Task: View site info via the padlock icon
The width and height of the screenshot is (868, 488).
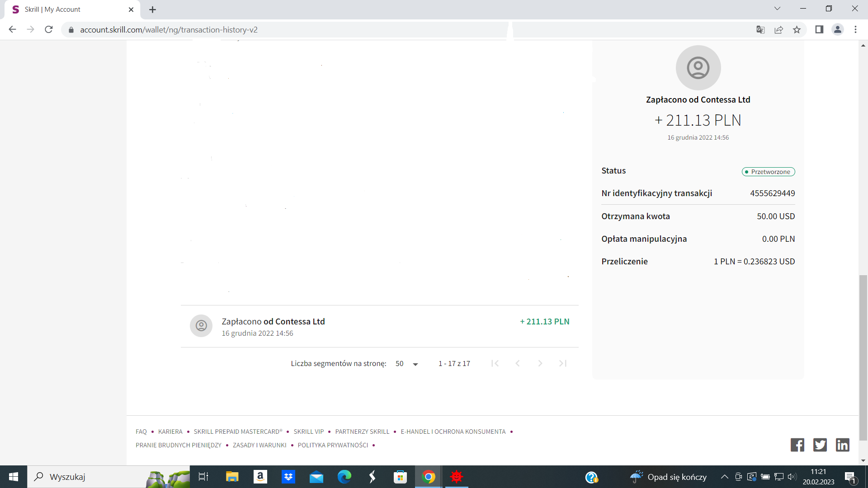Action: tap(71, 30)
